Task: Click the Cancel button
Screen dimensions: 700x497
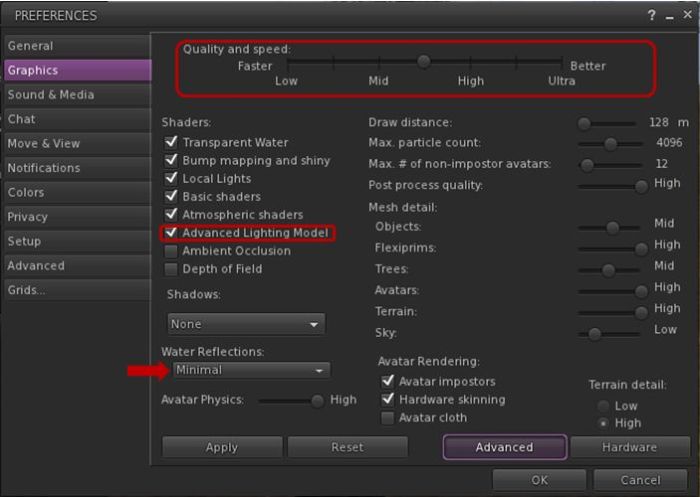Action: 640,480
